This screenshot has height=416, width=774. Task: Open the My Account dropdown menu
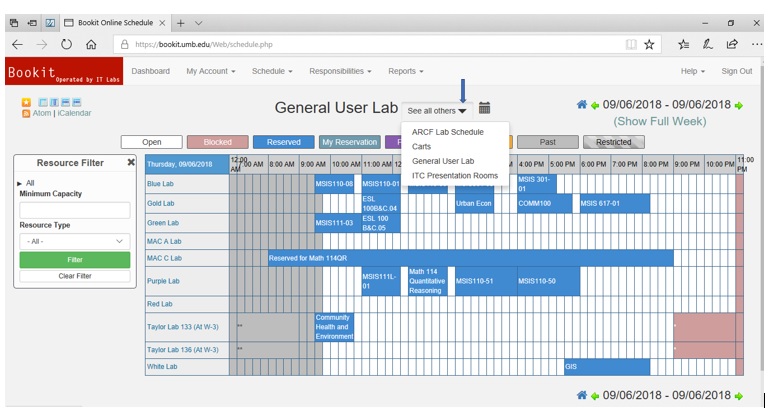point(210,71)
